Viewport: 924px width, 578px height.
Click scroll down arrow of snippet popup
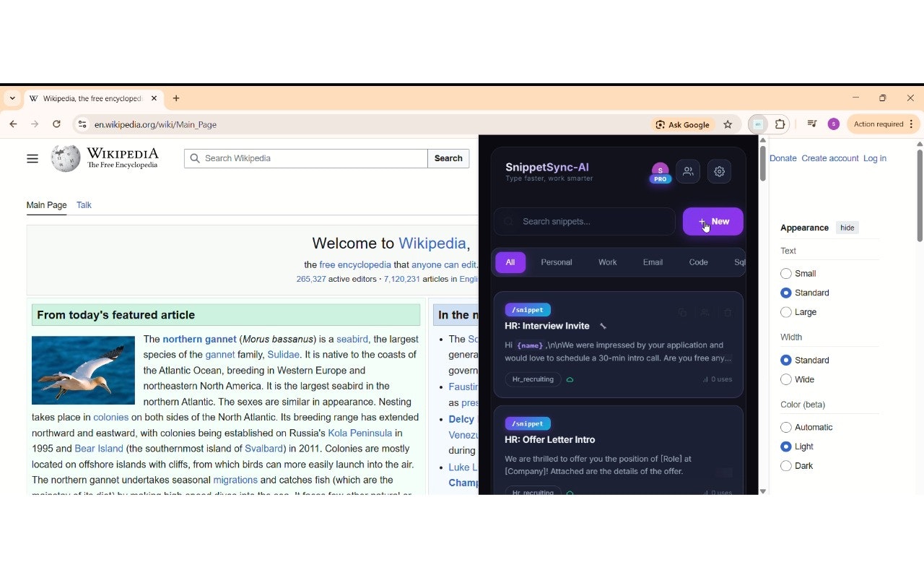pyautogui.click(x=762, y=491)
